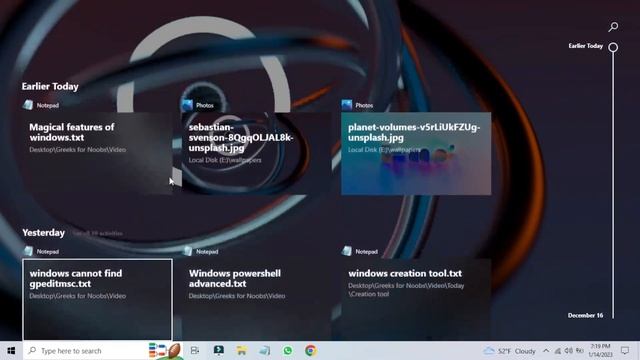Open the windows cannot find gpeditmsc.txt card
This screenshot has width=640, height=360.
point(97,300)
